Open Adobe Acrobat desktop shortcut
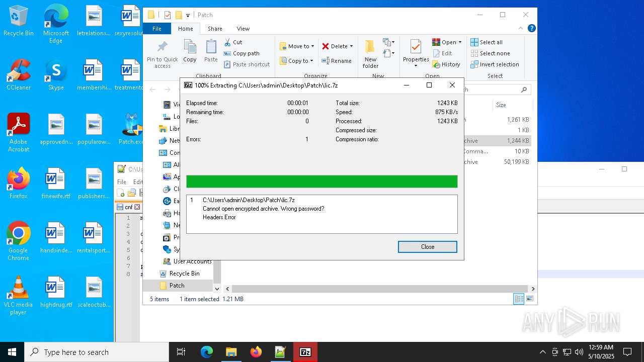The width and height of the screenshot is (644, 362). (x=18, y=133)
